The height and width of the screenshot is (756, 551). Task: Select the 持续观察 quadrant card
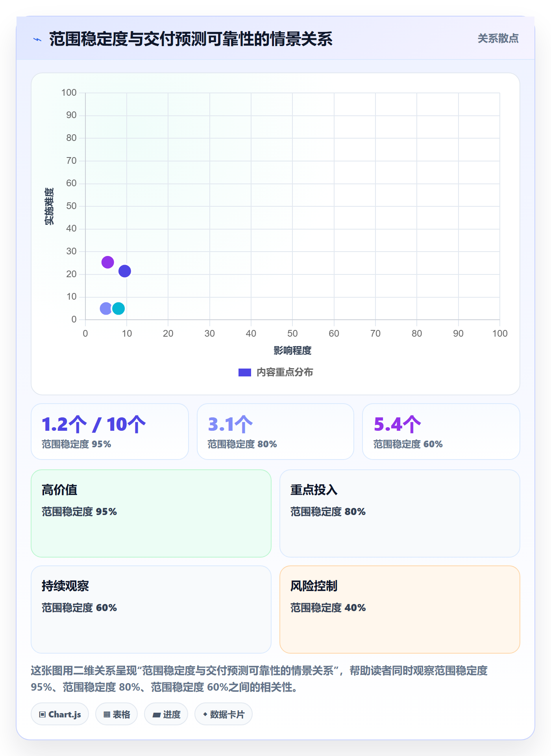(x=151, y=610)
